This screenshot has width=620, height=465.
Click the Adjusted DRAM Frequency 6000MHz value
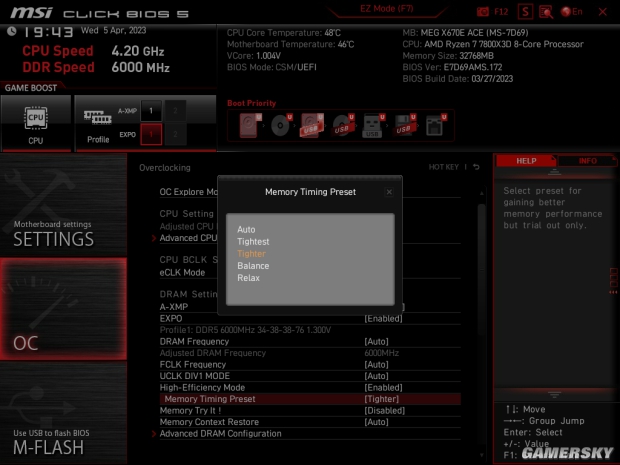(382, 353)
